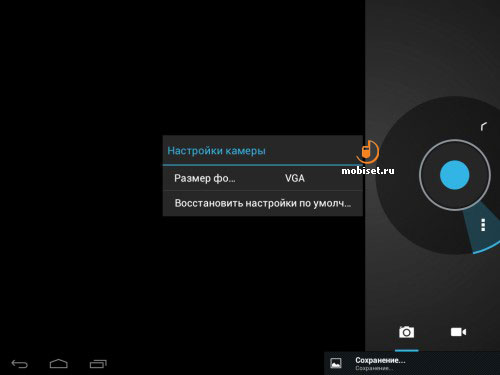500x375 pixels.
Task: Tap the Android back navigation button
Action: (x=20, y=364)
